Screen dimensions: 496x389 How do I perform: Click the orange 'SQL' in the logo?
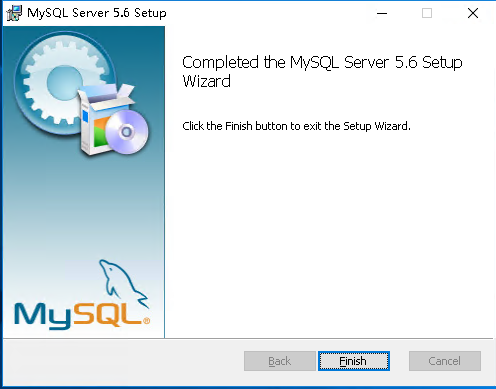(107, 315)
